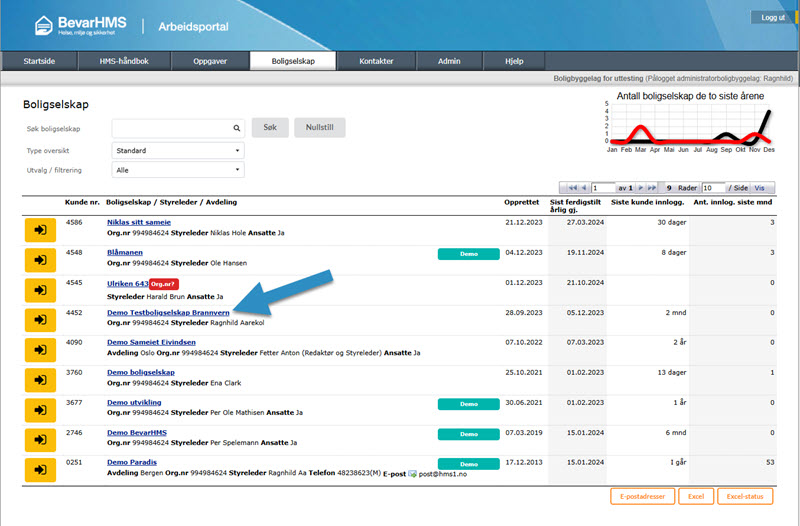Viewport: 800px width, 526px height.
Task: Click the email envelope icon by post@hms1.no
Action: [x=412, y=474]
